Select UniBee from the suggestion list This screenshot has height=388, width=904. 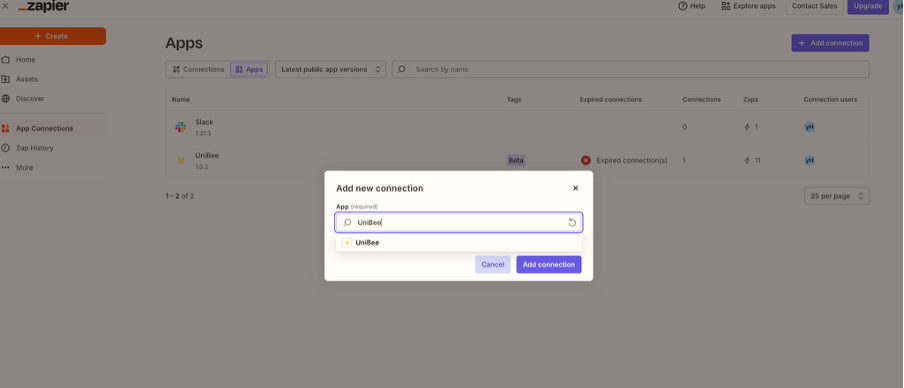pyautogui.click(x=459, y=243)
